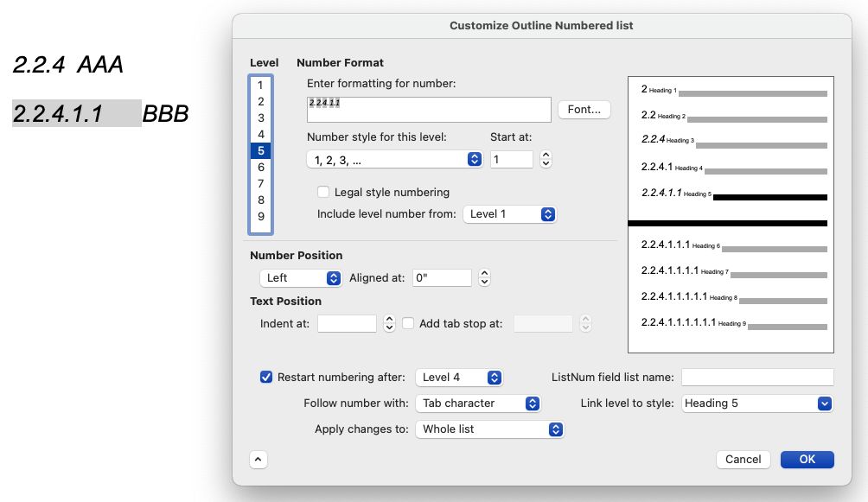Cancel the Customize Outline Numbered list dialog

pyautogui.click(x=743, y=460)
